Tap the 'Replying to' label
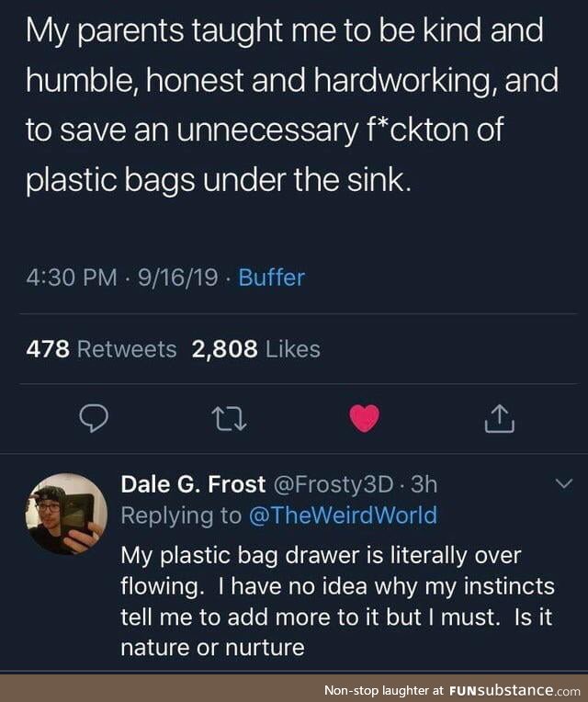Screen dimensions: 588x702 (x=181, y=515)
